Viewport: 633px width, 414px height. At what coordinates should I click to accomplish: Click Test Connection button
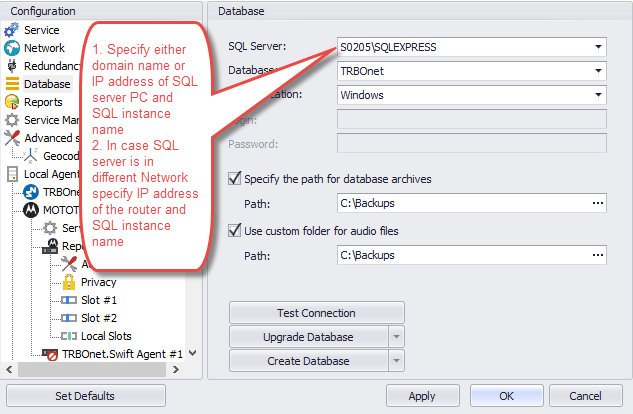pyautogui.click(x=316, y=313)
